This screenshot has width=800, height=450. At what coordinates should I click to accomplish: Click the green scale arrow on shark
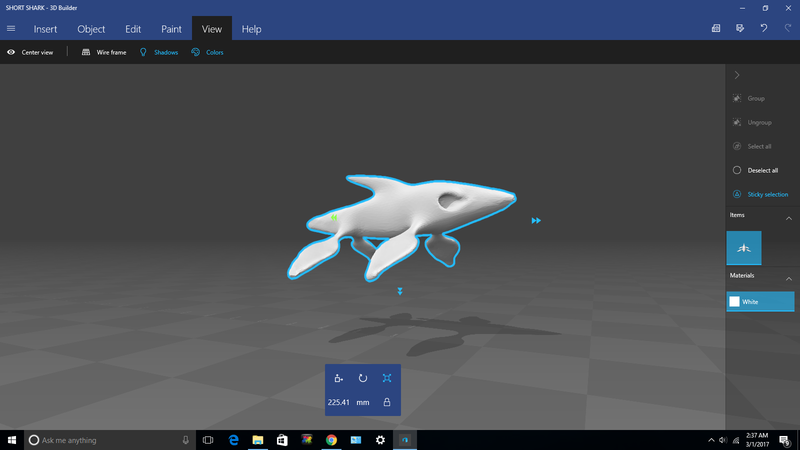[334, 217]
